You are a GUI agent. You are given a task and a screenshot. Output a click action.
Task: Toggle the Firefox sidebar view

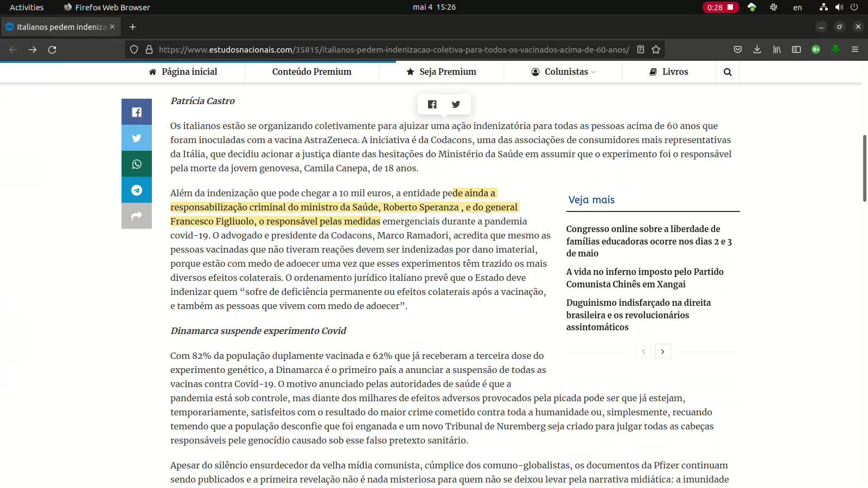click(796, 50)
